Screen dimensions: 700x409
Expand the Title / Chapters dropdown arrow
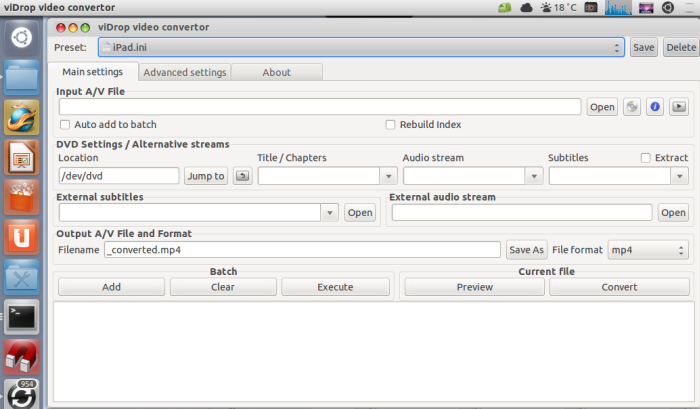[x=388, y=176]
